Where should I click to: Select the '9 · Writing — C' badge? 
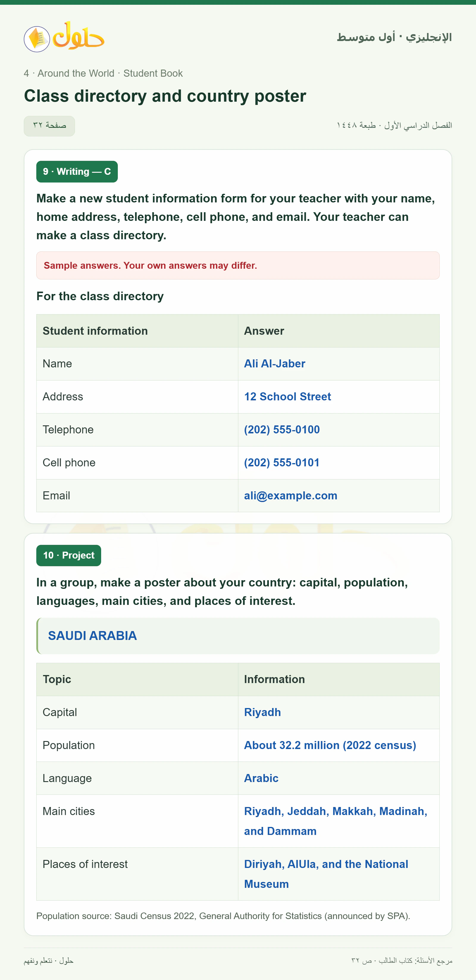click(77, 172)
